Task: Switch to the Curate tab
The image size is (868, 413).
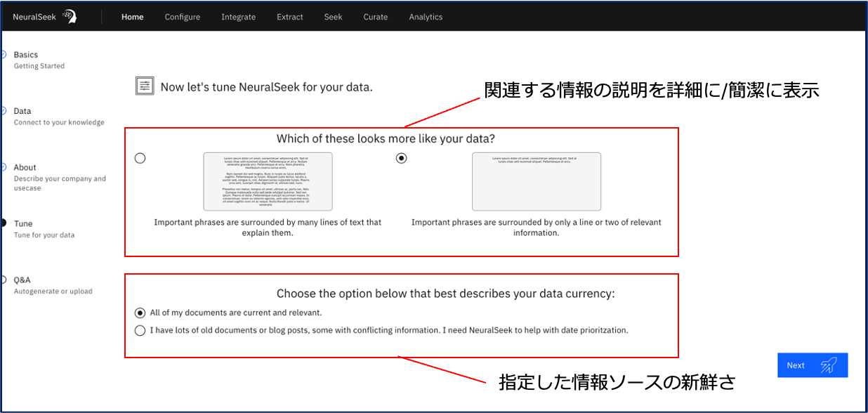Action: [376, 17]
